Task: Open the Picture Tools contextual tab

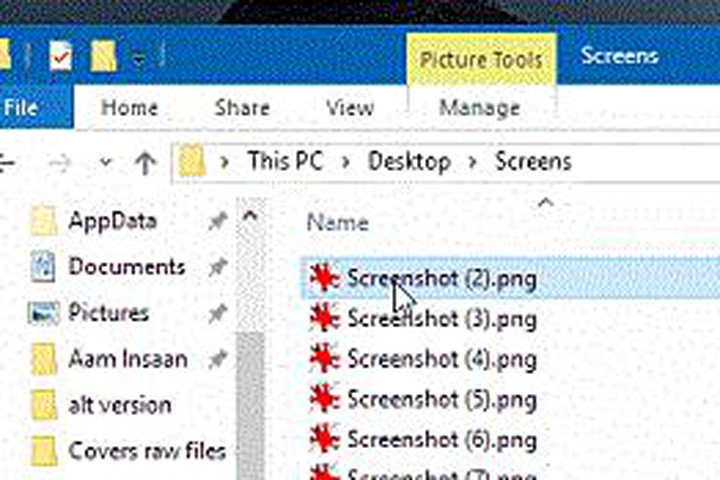Action: 481,60
